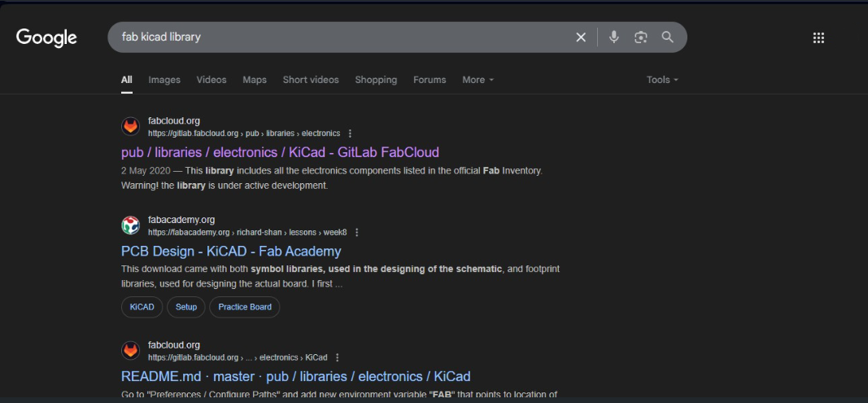Image resolution: width=868 pixels, height=403 pixels.
Task: Click the fabacademy.org favicon
Action: (x=131, y=226)
